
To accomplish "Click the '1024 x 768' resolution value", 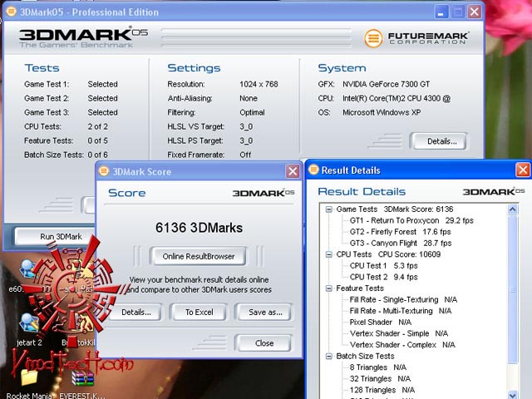I will [x=259, y=84].
